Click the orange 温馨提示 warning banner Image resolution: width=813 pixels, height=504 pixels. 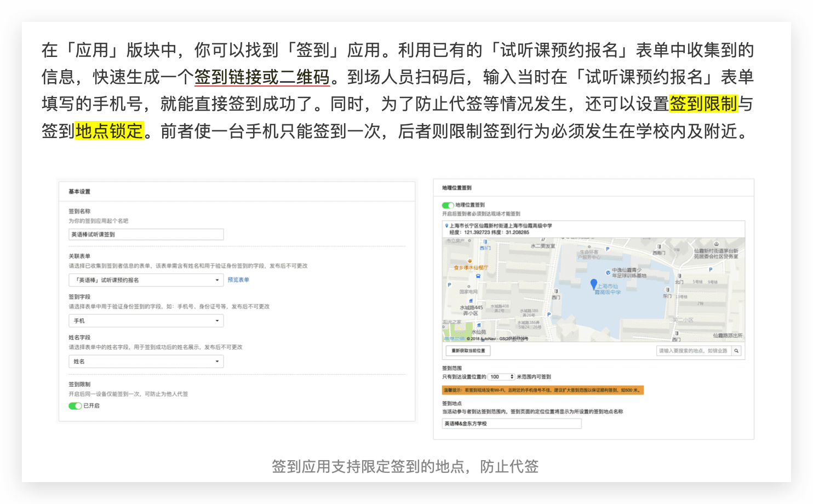(x=543, y=390)
